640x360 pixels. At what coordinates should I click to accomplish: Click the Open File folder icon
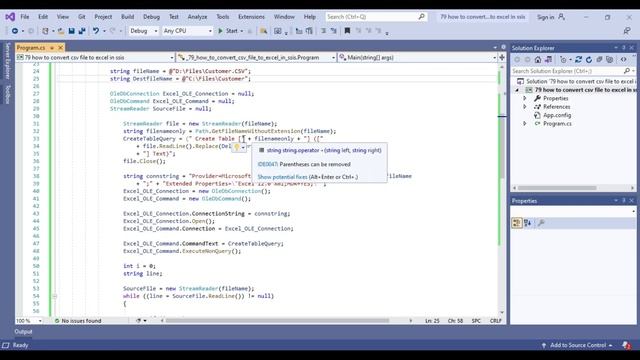click(x=61, y=31)
